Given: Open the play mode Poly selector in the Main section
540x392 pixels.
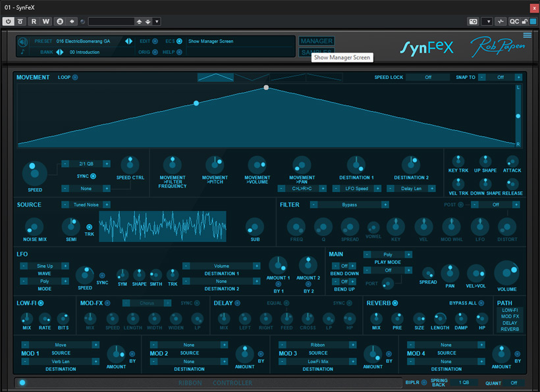Looking at the screenshot, I should coord(388,255).
